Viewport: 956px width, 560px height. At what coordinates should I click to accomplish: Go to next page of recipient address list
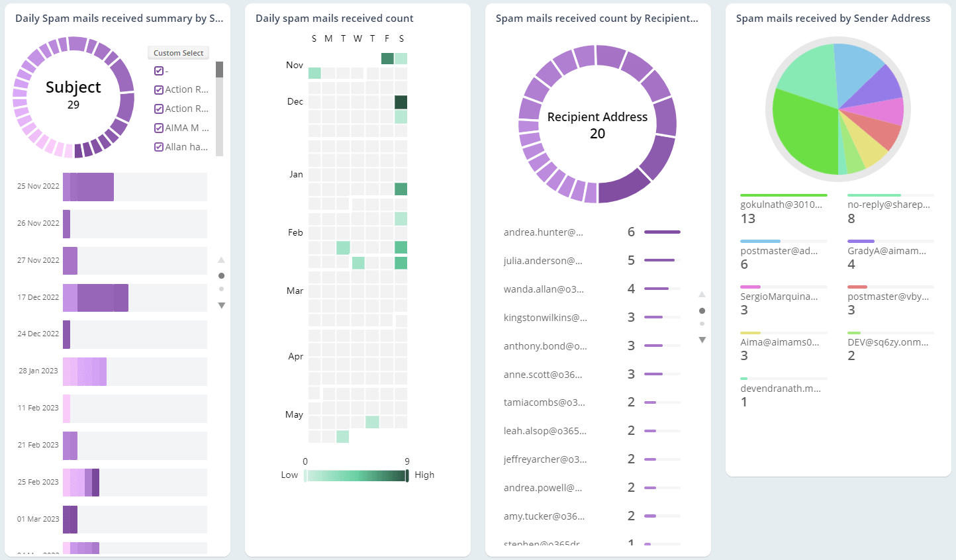702,340
